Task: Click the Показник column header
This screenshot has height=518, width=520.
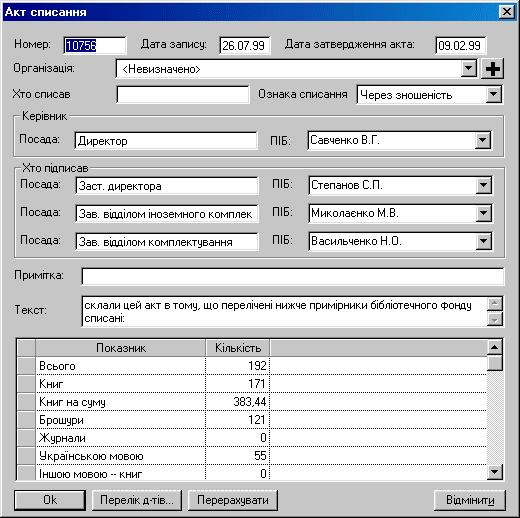Action: click(x=121, y=348)
